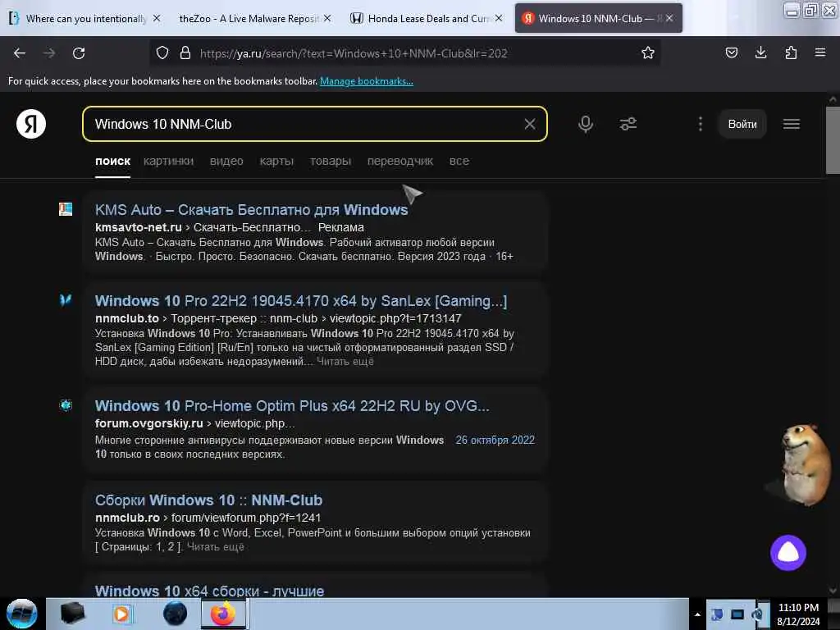The width and height of the screenshot is (840, 630).
Task: Open the site security padlock icon
Action: pyautogui.click(x=185, y=53)
